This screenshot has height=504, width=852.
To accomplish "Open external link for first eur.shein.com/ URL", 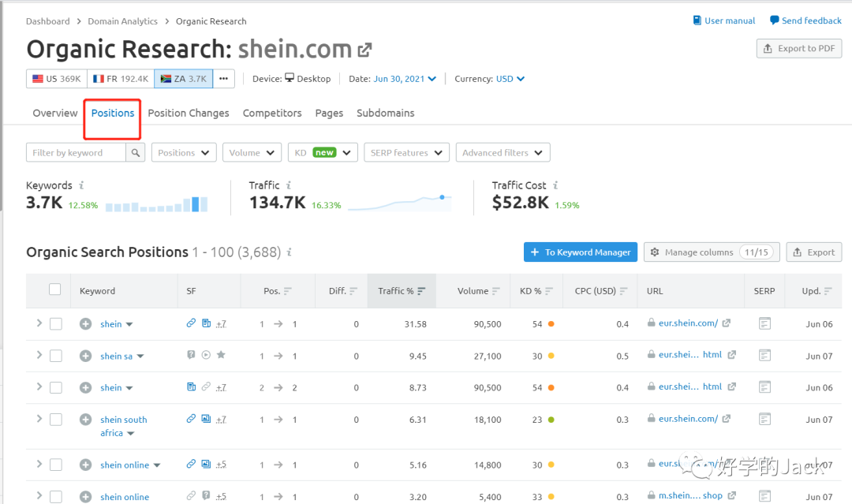I will [x=727, y=323].
